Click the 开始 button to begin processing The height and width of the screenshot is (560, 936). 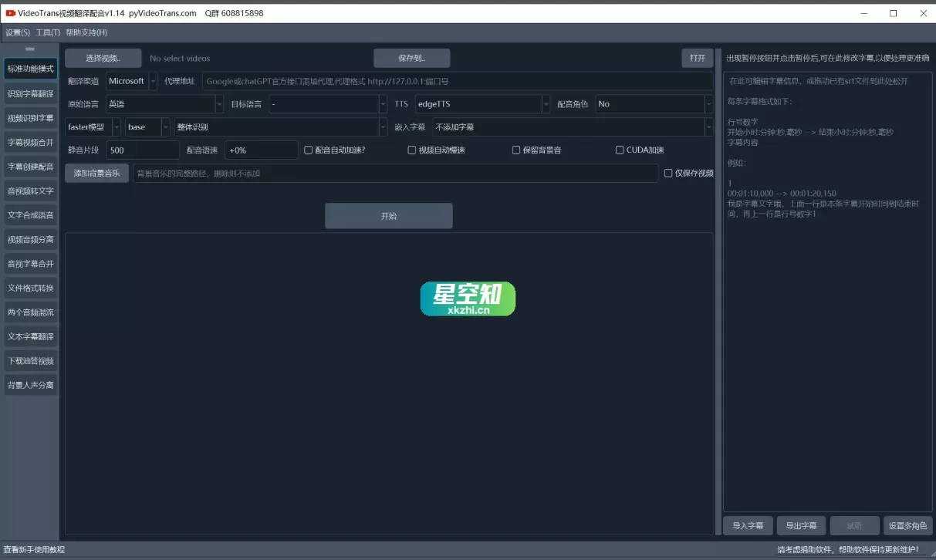click(388, 215)
